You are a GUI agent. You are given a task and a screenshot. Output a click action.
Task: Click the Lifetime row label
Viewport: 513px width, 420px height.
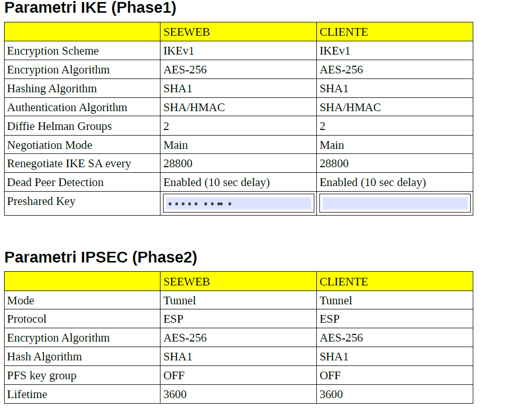(x=27, y=395)
